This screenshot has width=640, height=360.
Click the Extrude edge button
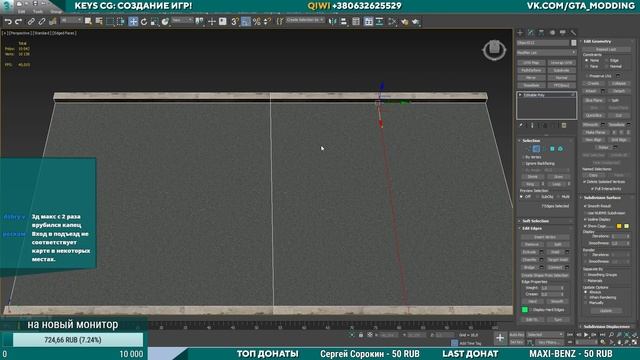coord(529,252)
